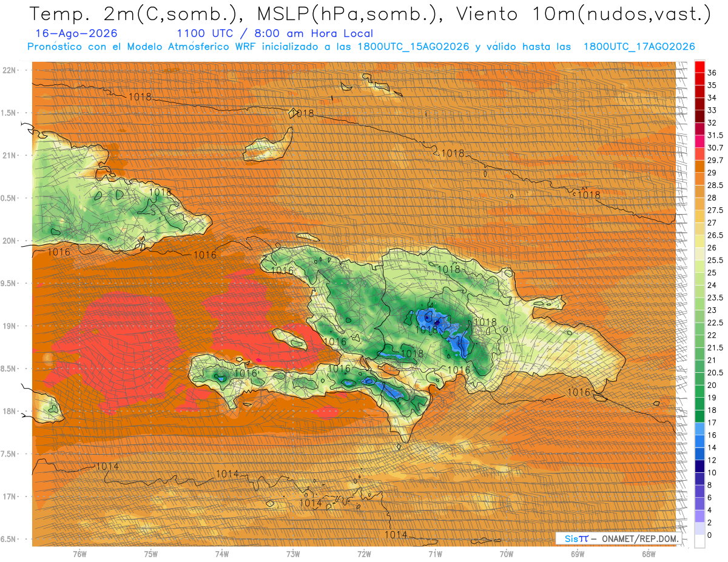Click the '73W' longitude axis label
728x562 pixels.
293,554
